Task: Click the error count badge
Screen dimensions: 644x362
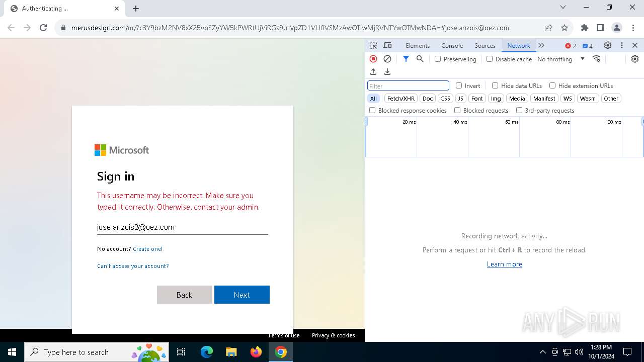Action: point(571,46)
